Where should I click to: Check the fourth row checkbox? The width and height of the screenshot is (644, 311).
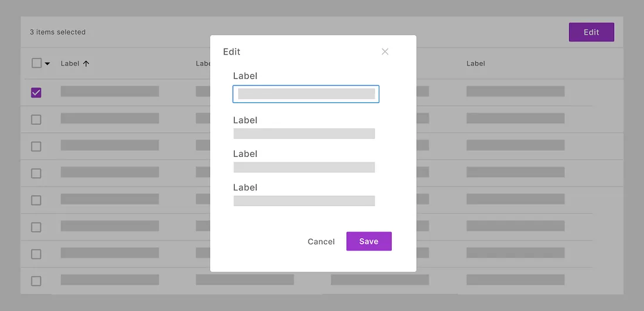[36, 173]
